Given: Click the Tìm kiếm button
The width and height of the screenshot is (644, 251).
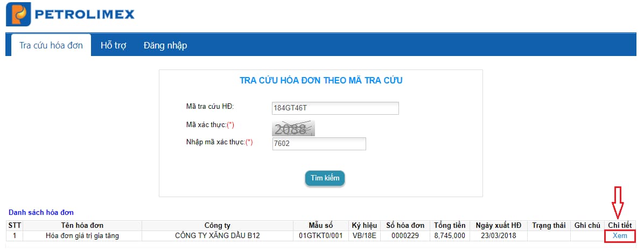Looking at the screenshot, I should (x=325, y=178).
